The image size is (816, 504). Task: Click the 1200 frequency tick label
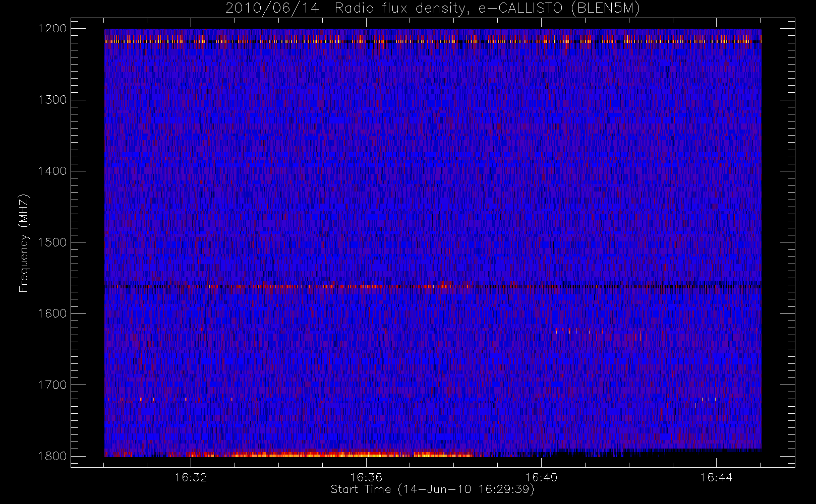[x=52, y=29]
